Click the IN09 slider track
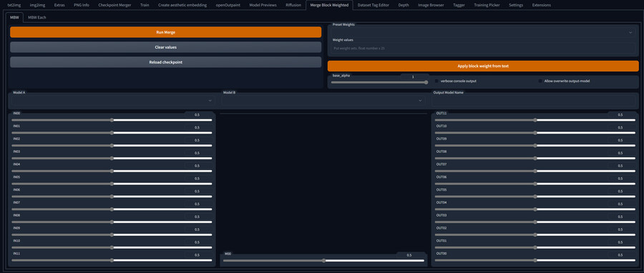The image size is (644, 273). pos(112,234)
